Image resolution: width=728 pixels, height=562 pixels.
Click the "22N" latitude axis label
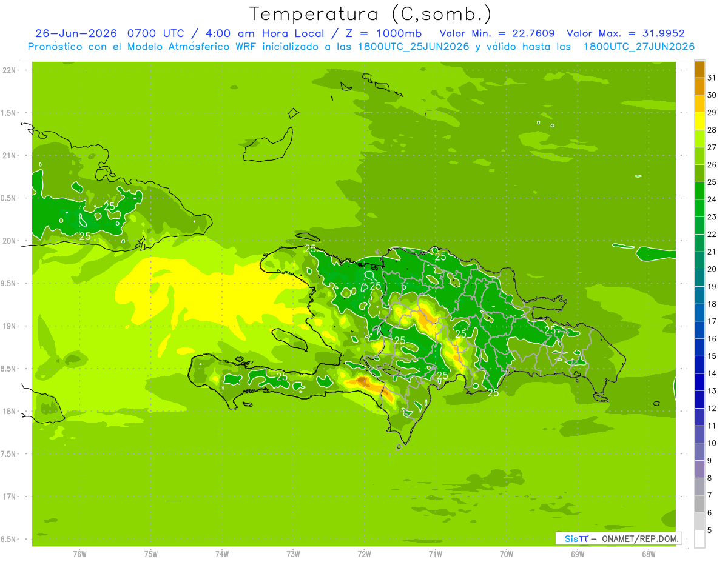pos(9,70)
